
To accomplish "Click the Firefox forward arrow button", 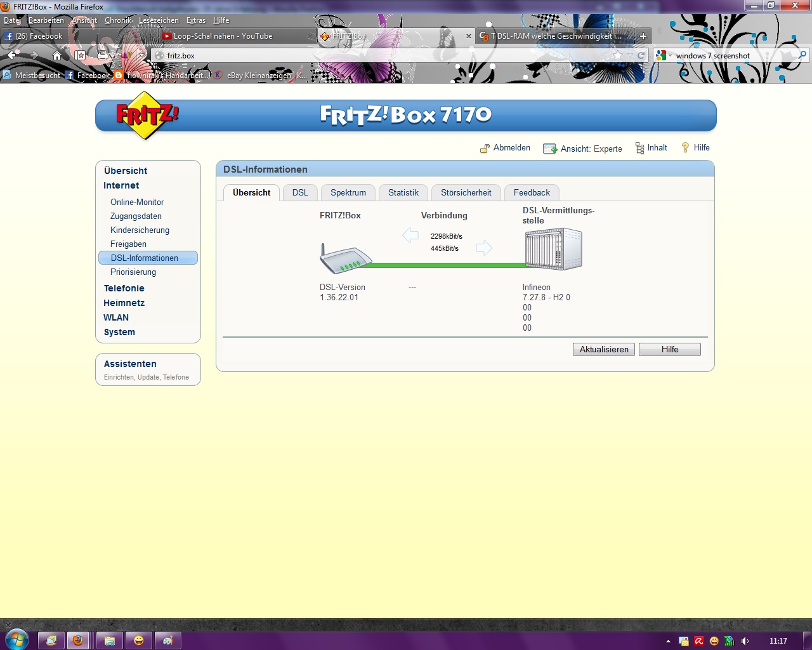I will pos(34,55).
